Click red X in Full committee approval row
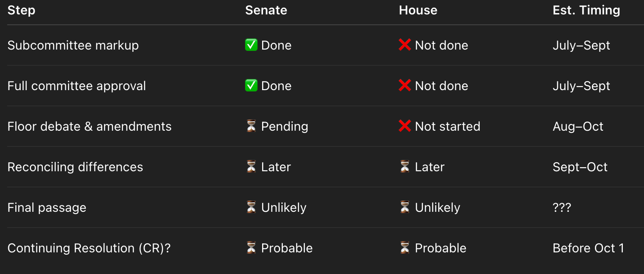Viewport: 644px width, 274px height. (x=405, y=86)
